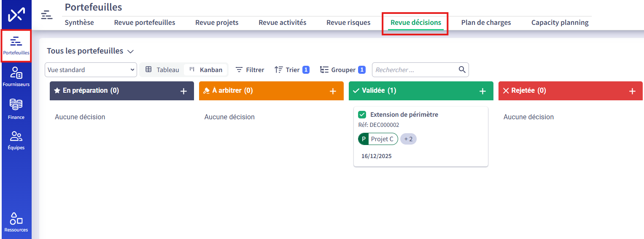
Task: Toggle the Extension de périmètre checkbox
Action: coord(362,115)
